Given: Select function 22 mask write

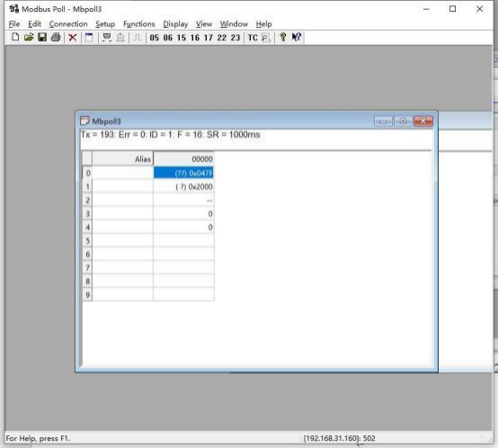Looking at the screenshot, I should 222,38.
